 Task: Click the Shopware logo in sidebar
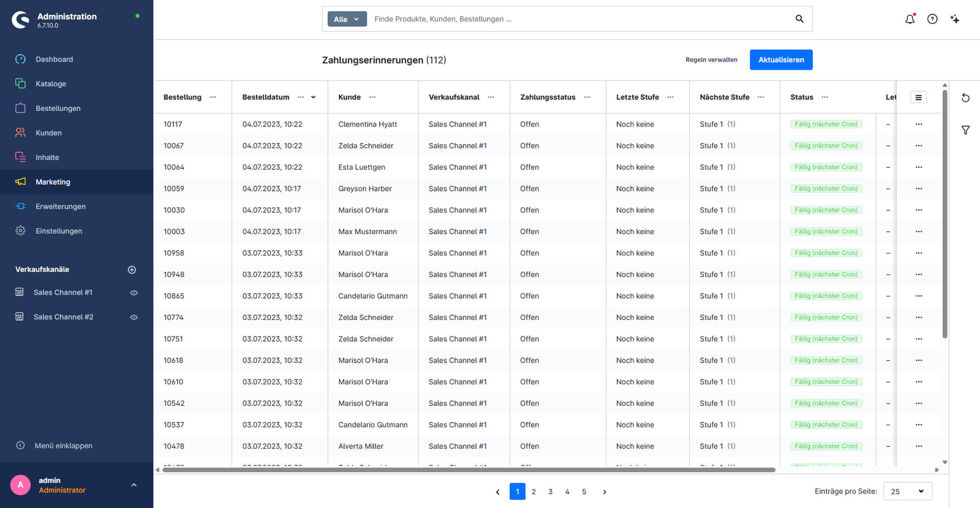pyautogui.click(x=20, y=20)
